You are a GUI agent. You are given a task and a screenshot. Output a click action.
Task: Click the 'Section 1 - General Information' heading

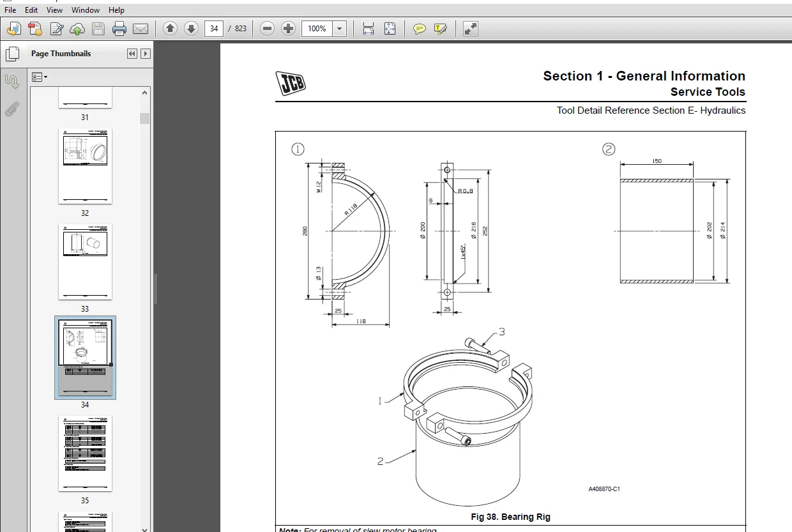click(644, 76)
